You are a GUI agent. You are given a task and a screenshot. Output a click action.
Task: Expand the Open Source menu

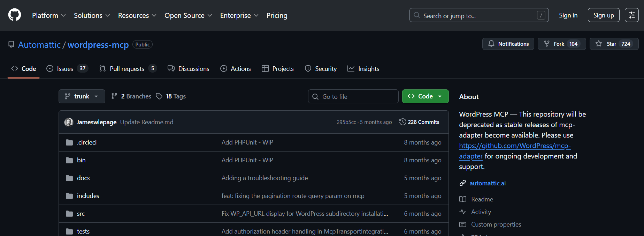click(188, 15)
